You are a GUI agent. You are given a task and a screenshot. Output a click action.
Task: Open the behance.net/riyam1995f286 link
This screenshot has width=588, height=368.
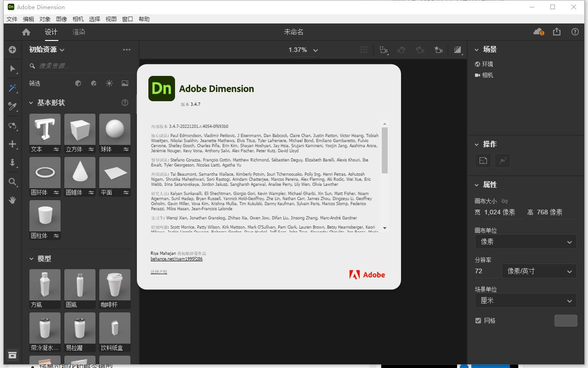point(176,259)
